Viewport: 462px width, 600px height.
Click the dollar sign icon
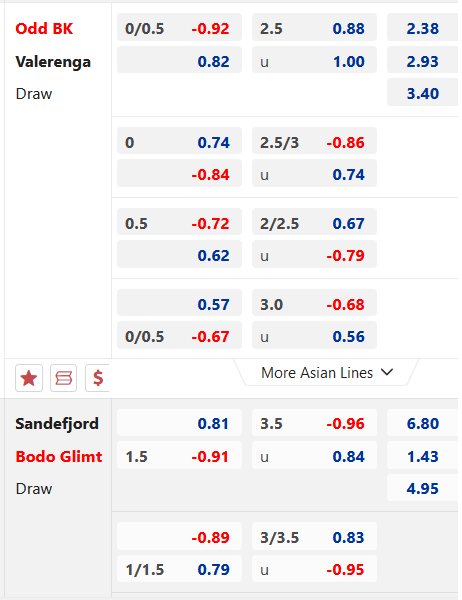[98, 378]
